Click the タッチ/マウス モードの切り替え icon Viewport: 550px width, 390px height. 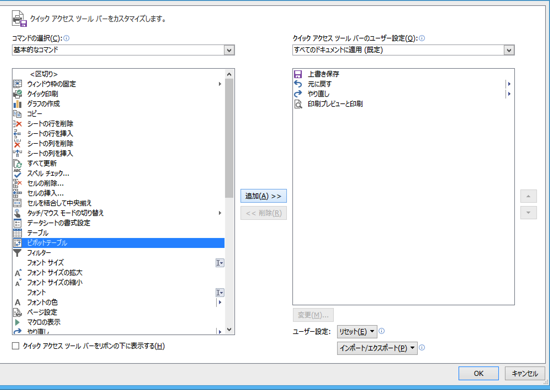17,213
